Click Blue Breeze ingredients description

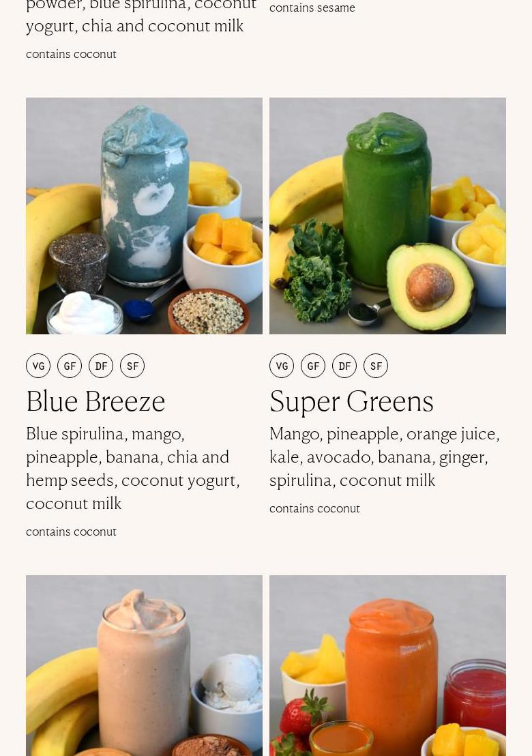133,469
